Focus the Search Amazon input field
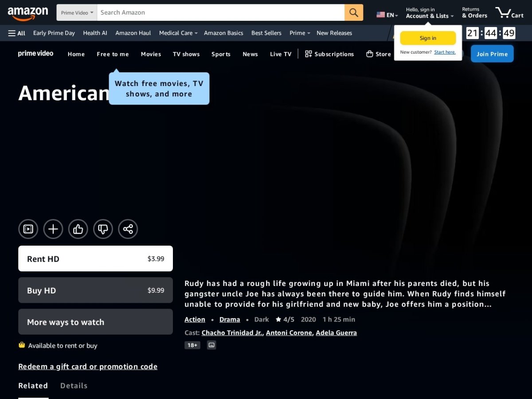The width and height of the screenshot is (532, 399). pyautogui.click(x=221, y=12)
